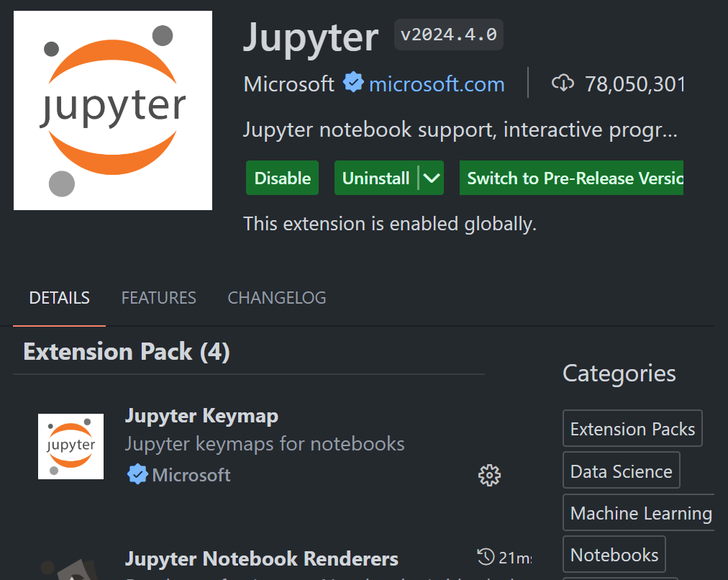The image size is (728, 580).
Task: Open the Changelog tab
Action: [x=277, y=298]
